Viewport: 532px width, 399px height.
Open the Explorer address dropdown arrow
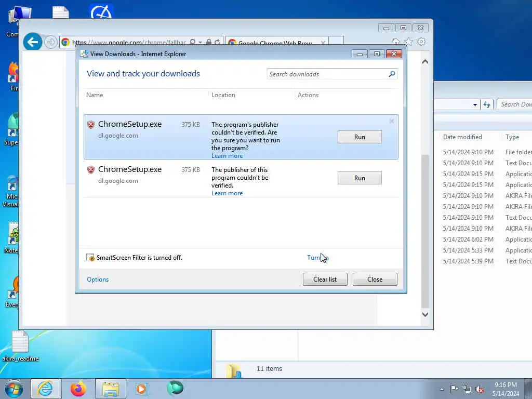(475, 104)
